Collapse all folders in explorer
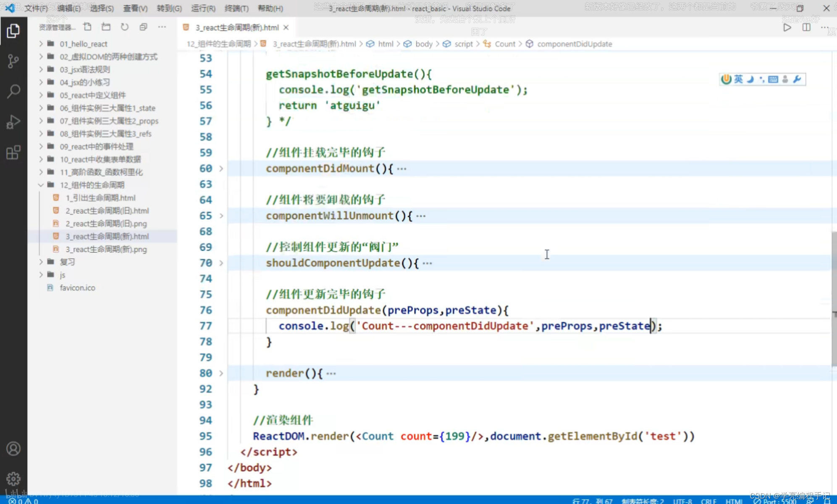837x504 pixels. (x=143, y=27)
